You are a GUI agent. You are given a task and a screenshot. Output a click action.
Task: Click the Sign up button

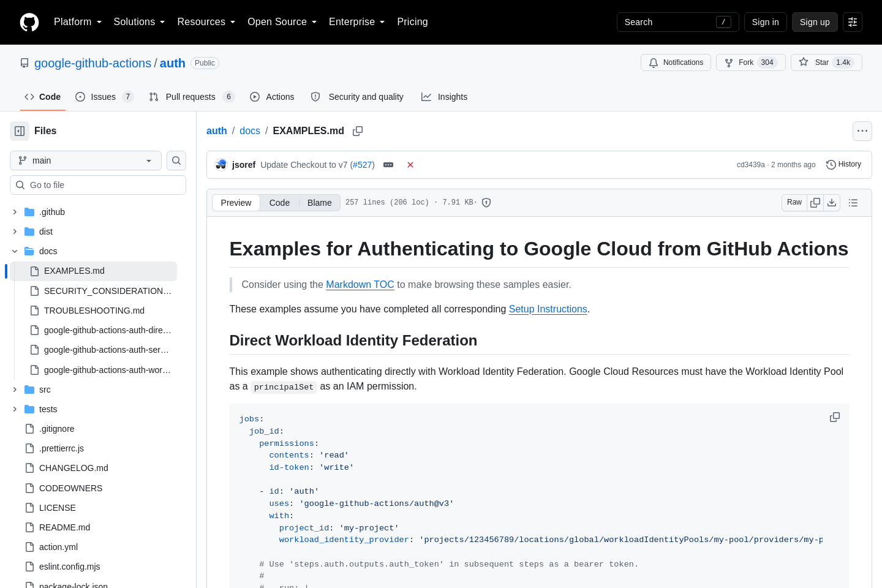click(815, 22)
